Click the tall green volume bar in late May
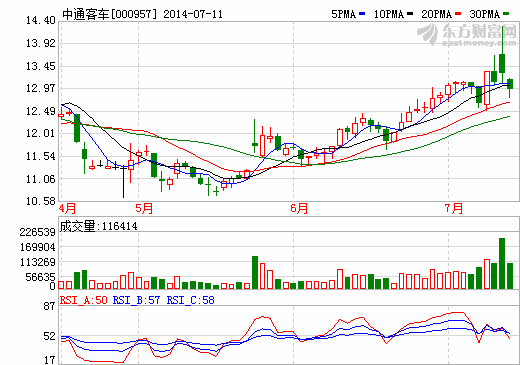The height and width of the screenshot is (365, 520). coord(255,272)
